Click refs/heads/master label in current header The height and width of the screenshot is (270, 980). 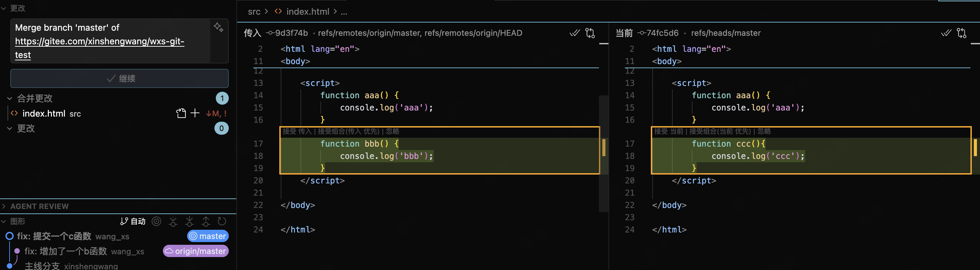point(726,33)
